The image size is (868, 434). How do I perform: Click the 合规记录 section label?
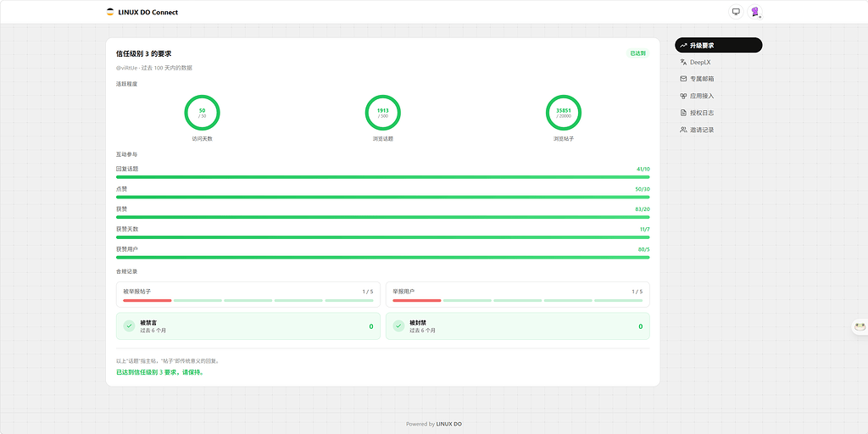127,272
